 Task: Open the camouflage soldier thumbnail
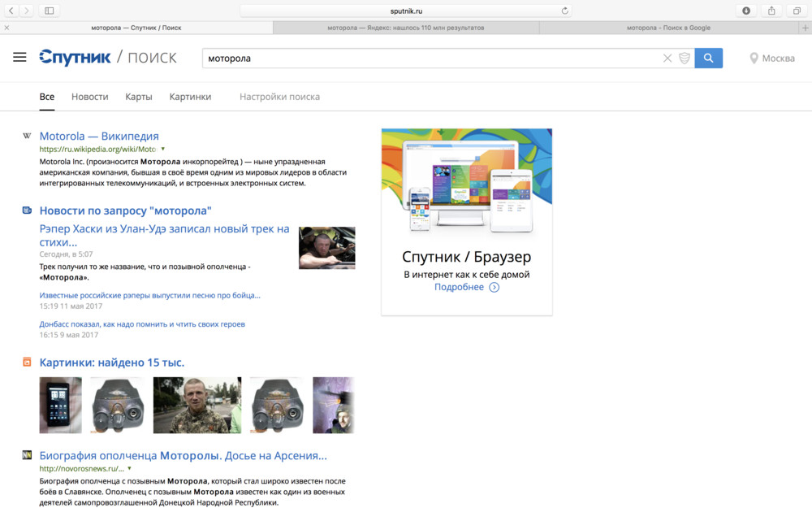point(197,405)
